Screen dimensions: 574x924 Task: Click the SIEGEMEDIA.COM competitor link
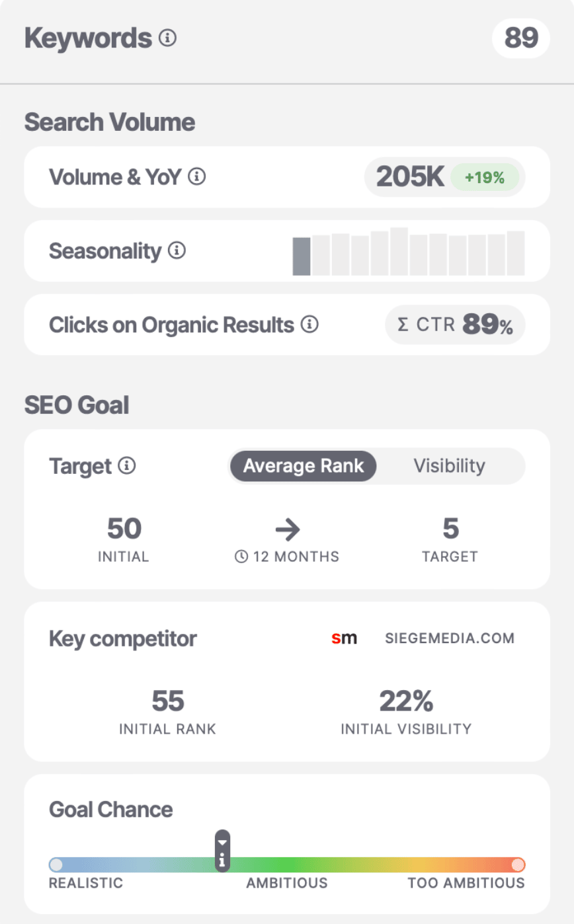pyautogui.click(x=450, y=638)
